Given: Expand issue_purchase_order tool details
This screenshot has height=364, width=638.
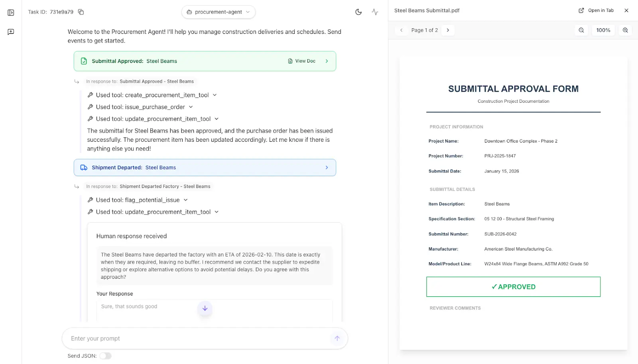Looking at the screenshot, I should [191, 107].
